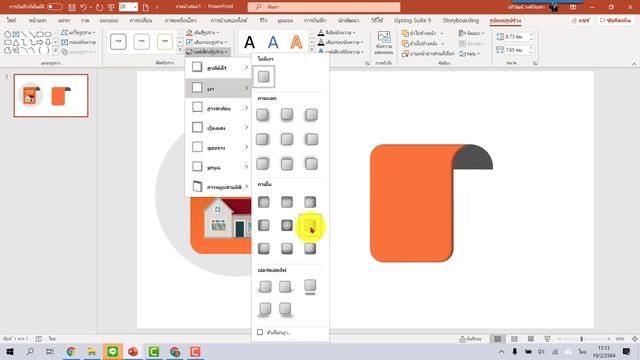The width and height of the screenshot is (640, 360).
Task: Open the File tab
Action: 11,20
